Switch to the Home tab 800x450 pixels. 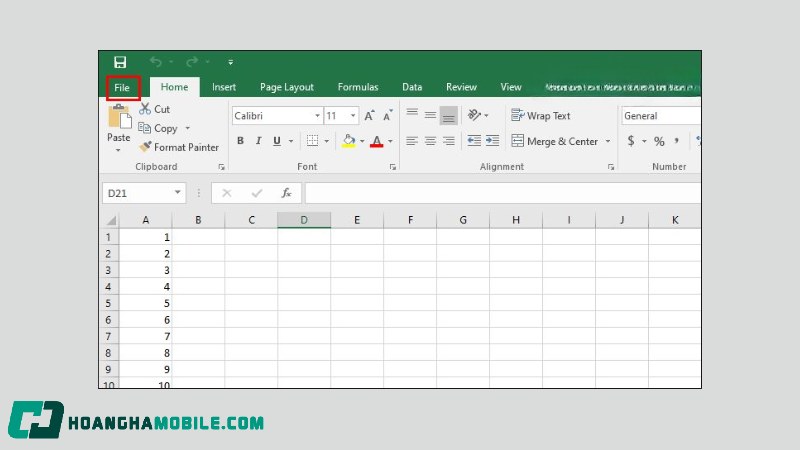[x=174, y=87]
